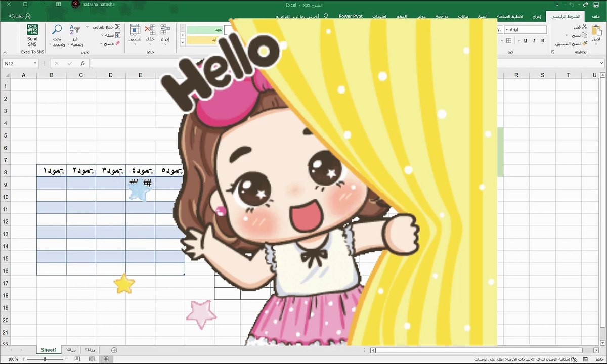
Task: Open filter dropdown of column عمود٥
Action: pyautogui.click(x=182, y=173)
